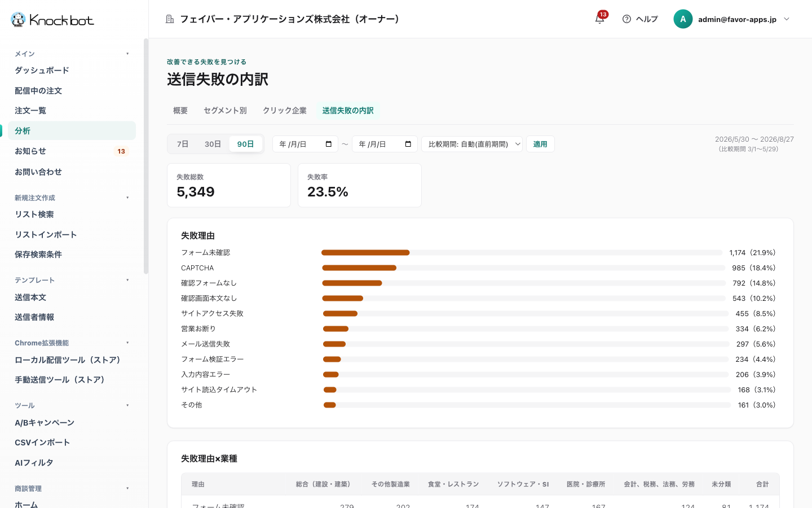Click the start date input field
The height and width of the screenshot is (508, 812).
point(305,144)
